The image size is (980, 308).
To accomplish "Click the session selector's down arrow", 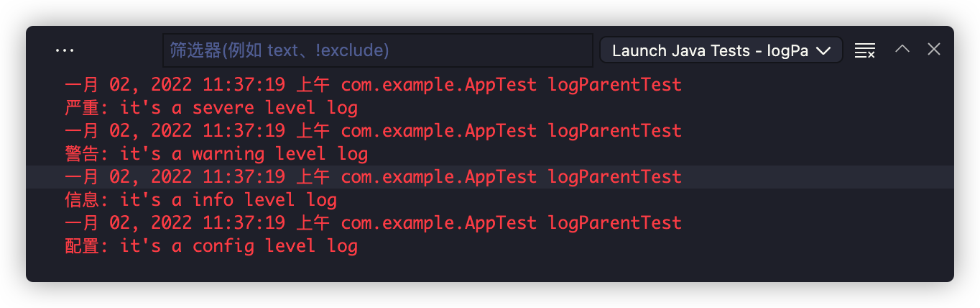I will 824,50.
